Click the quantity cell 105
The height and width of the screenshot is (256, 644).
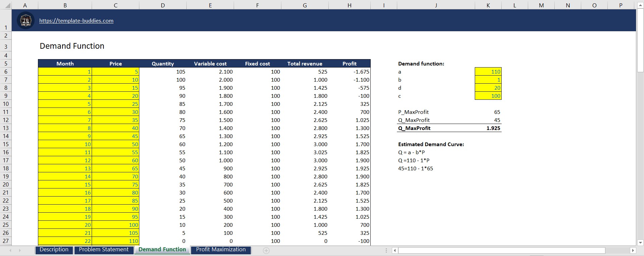click(x=163, y=72)
